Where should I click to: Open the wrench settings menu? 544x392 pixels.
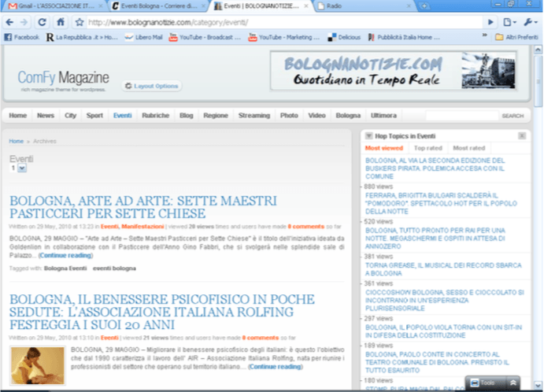[x=530, y=22]
